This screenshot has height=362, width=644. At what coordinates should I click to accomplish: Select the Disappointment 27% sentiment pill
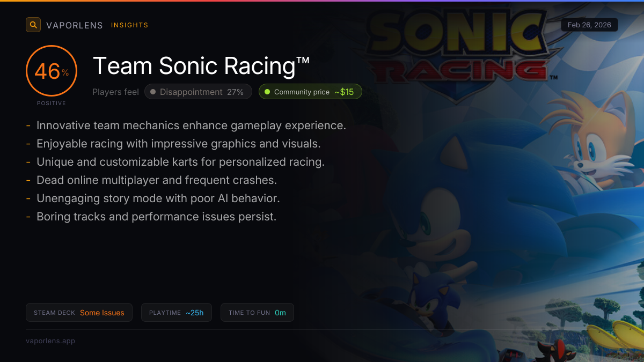point(198,92)
